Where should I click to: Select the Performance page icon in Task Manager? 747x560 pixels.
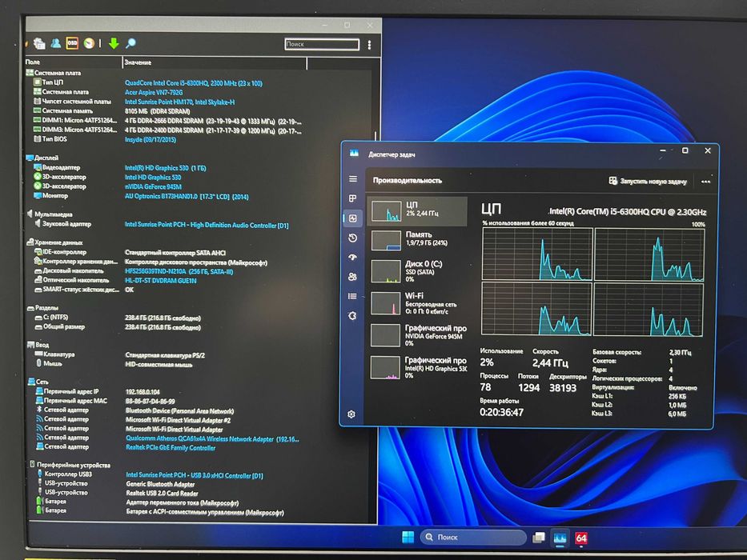coord(353,218)
